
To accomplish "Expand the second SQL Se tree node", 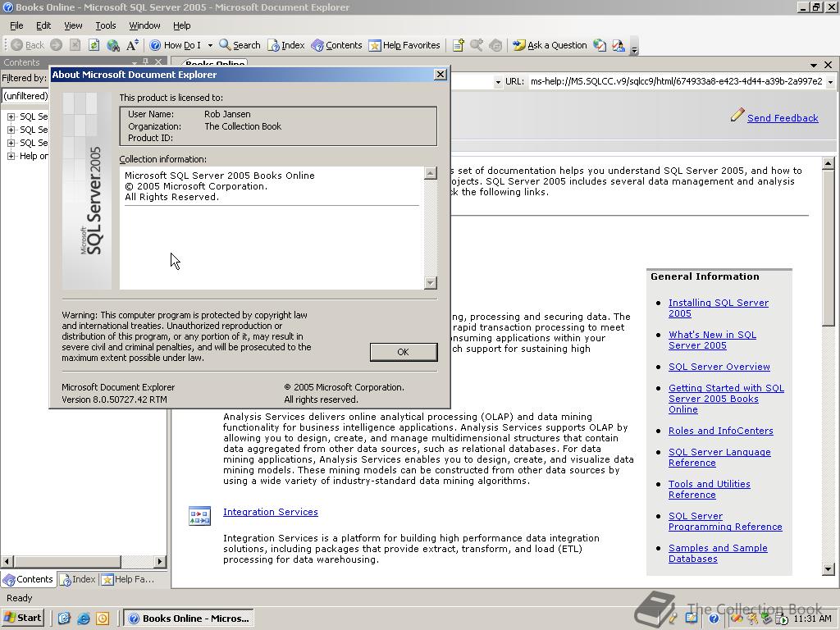I will (11, 130).
